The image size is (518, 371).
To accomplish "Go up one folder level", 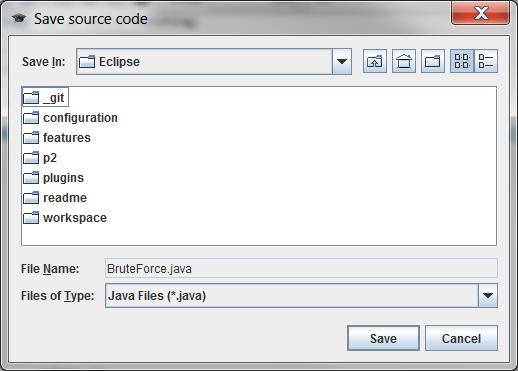I will [x=375, y=61].
